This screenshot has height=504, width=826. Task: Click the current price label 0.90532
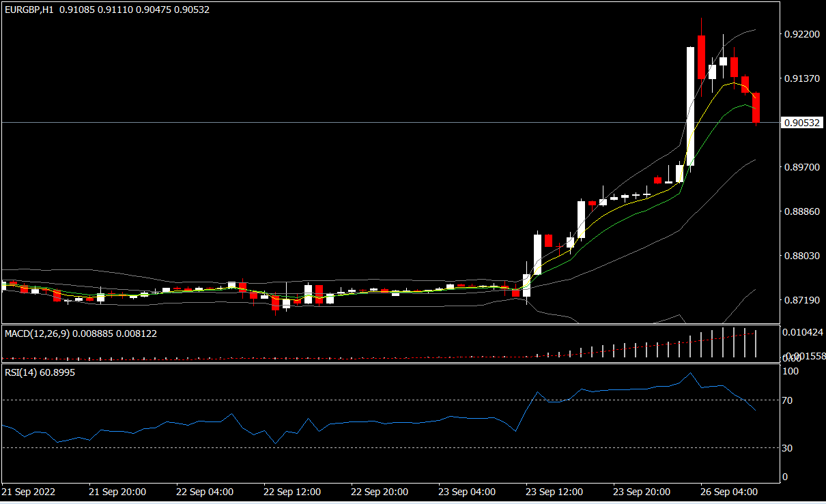tap(803, 123)
